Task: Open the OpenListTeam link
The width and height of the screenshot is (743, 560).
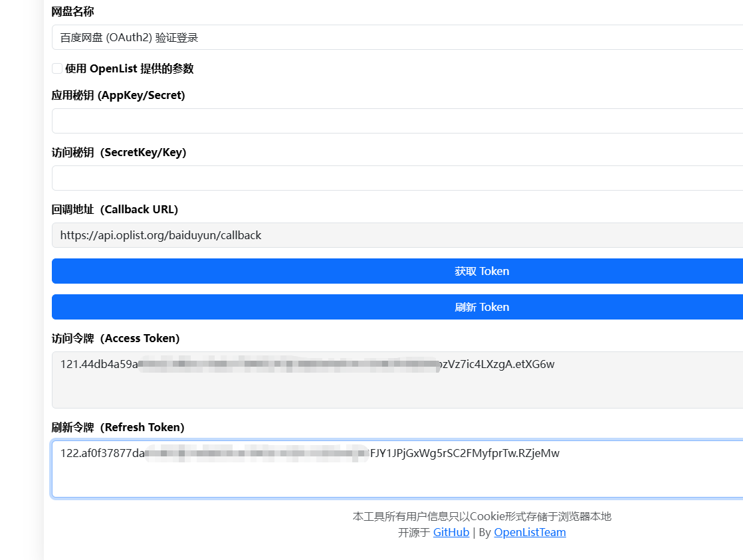Action: pos(530,533)
